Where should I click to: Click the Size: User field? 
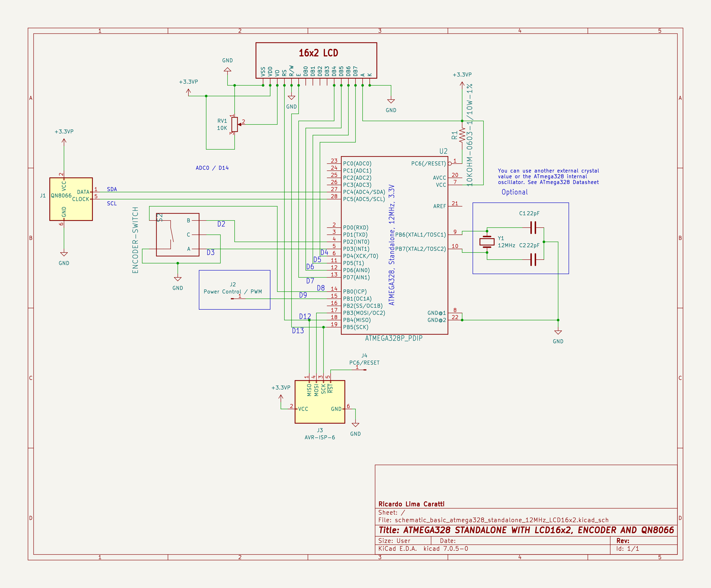[394, 541]
